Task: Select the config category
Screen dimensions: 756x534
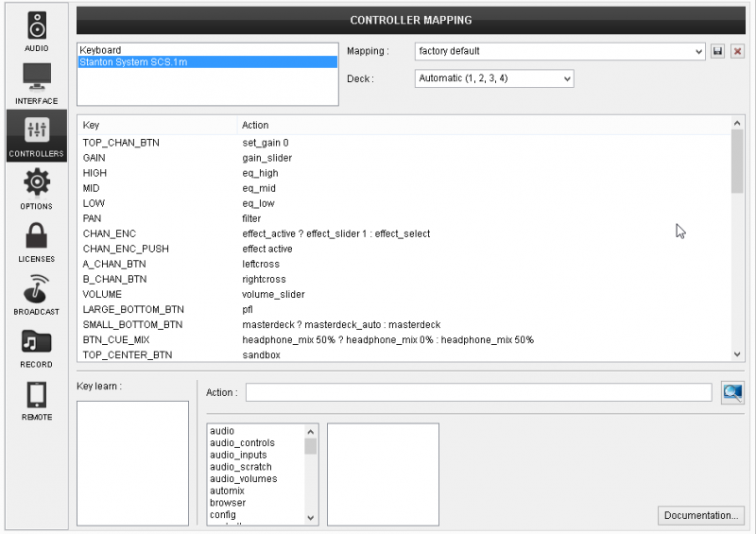Action: [256, 515]
